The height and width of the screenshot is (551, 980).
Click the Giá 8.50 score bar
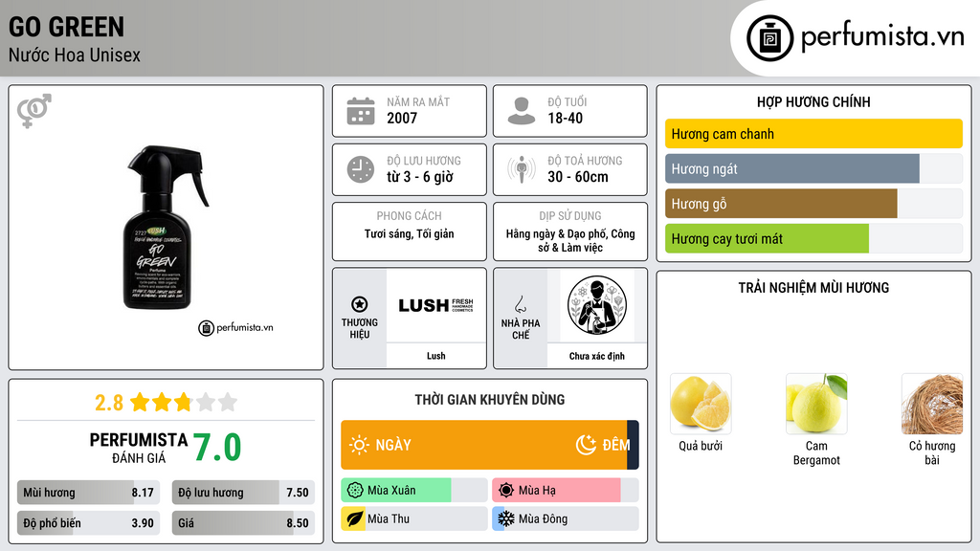(243, 523)
